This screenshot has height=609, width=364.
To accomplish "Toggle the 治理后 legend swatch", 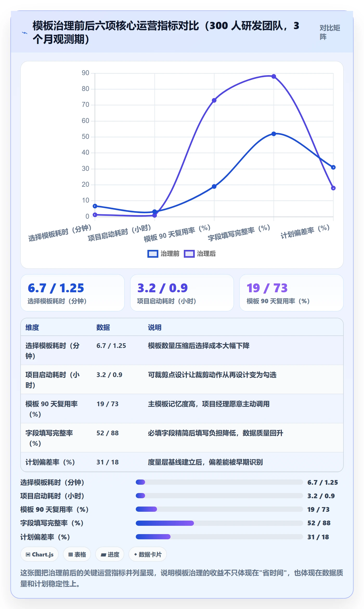I will [189, 254].
